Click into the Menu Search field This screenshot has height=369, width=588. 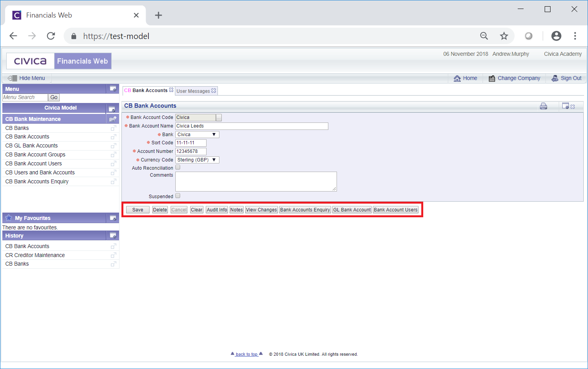(x=25, y=98)
